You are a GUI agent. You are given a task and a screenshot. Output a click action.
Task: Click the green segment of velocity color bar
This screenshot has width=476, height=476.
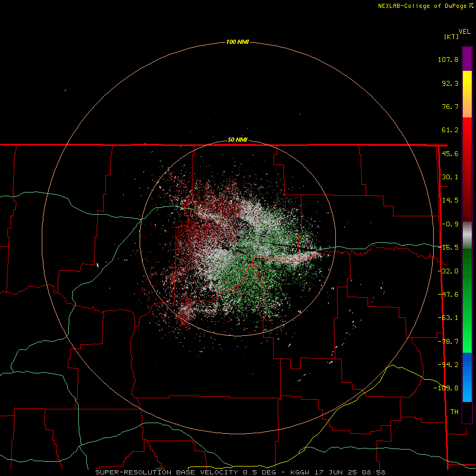coord(467,300)
